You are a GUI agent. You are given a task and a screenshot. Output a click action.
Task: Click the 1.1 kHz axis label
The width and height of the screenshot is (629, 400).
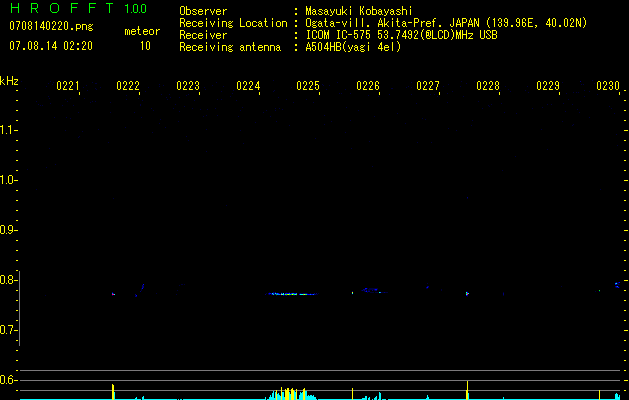pyautogui.click(x=7, y=130)
